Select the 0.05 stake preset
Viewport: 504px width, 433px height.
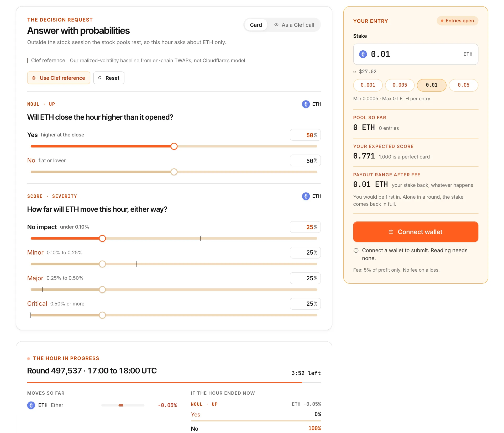464,85
